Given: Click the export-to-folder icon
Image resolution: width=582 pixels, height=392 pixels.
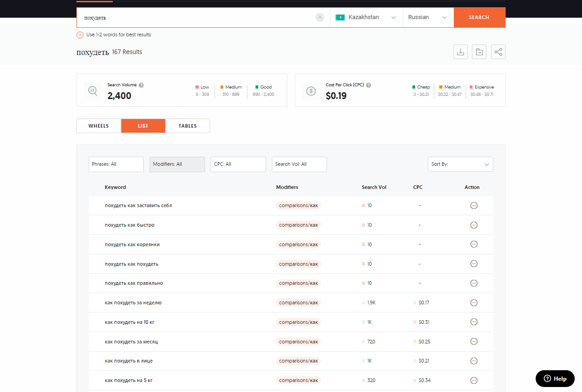Looking at the screenshot, I should pyautogui.click(x=479, y=52).
